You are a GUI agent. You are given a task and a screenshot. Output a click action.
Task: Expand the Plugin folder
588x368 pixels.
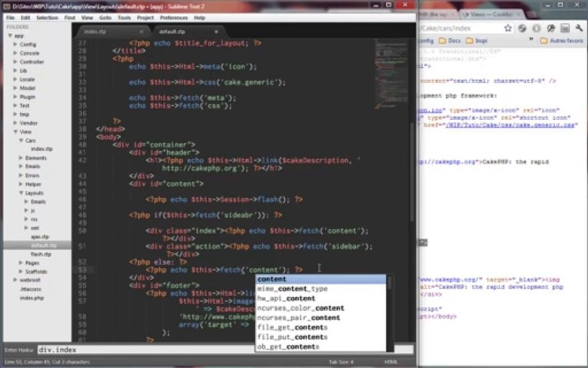(15, 97)
